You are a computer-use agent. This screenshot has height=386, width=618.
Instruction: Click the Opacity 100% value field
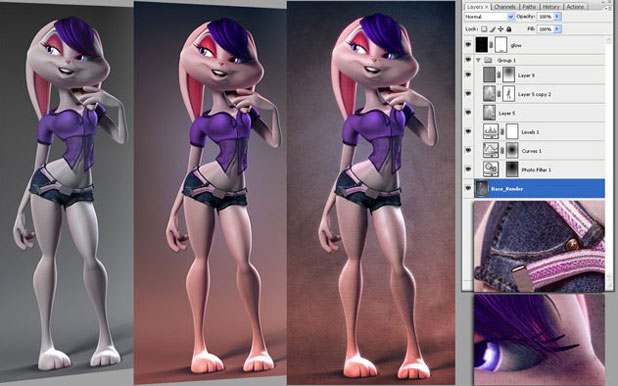(x=545, y=17)
